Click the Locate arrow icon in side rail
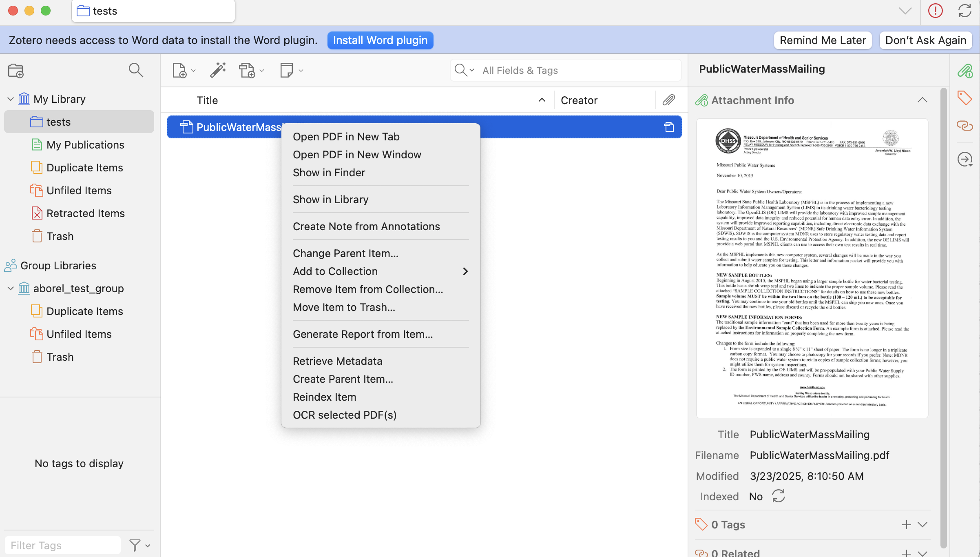Viewport: 980px width, 557px height. (x=965, y=159)
